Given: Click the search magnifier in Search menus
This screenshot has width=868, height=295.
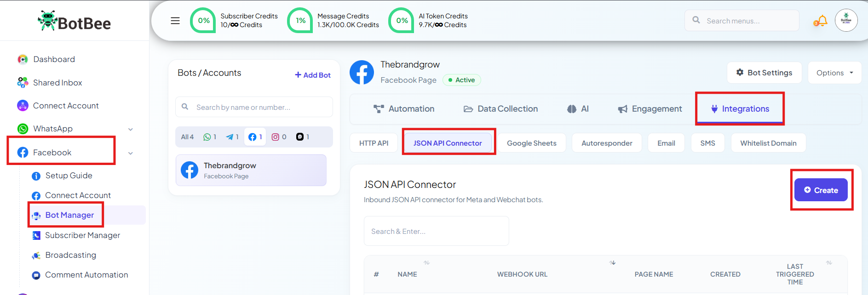Looking at the screenshot, I should coord(696,20).
